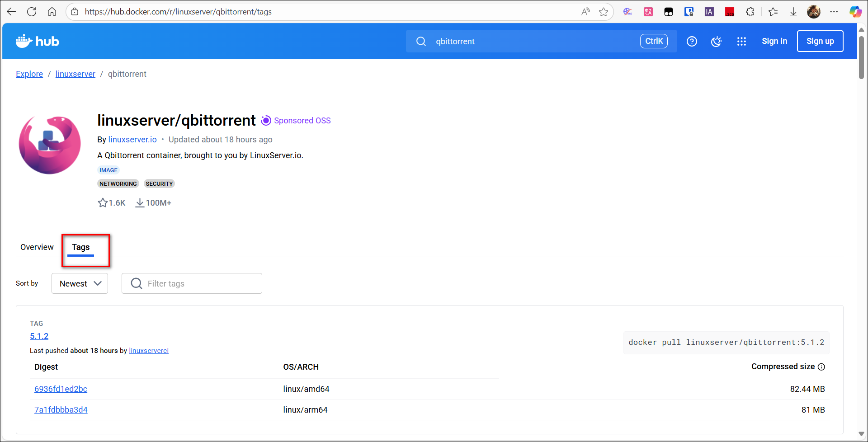Click the Compressed size info icon

821,367
